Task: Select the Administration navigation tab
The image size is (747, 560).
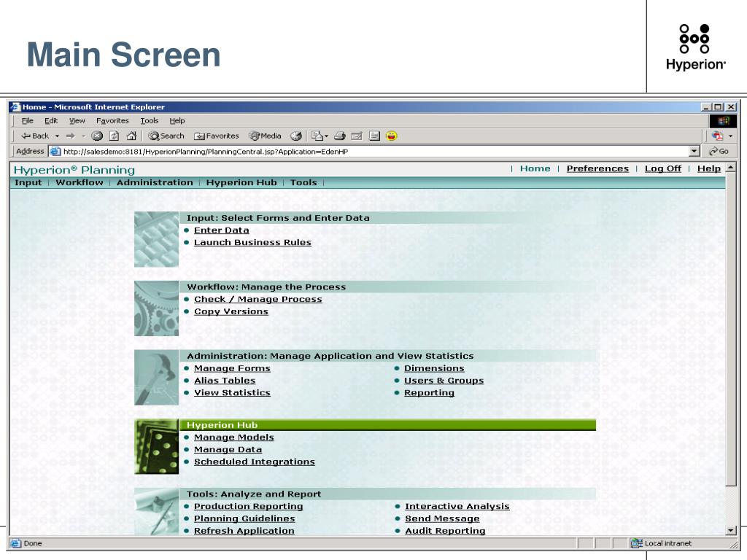Action: tap(155, 182)
